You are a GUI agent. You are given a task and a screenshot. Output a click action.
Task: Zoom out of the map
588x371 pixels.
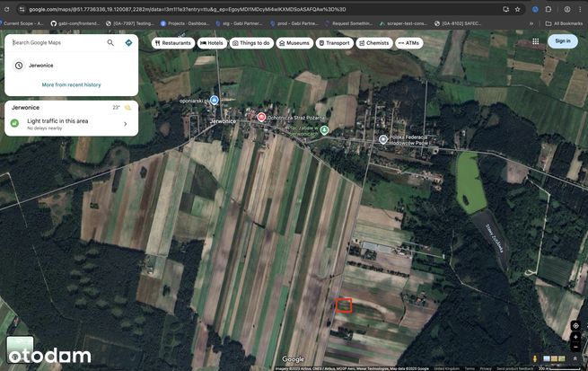575,347
